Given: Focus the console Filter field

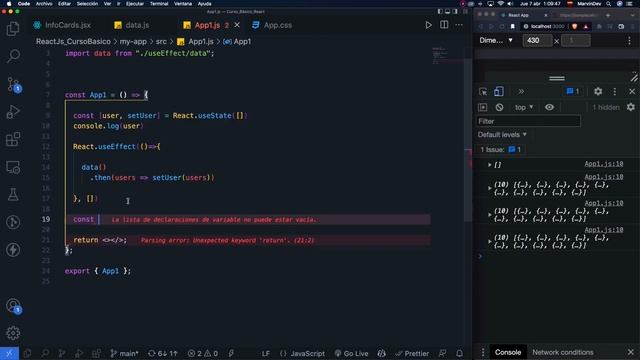Looking at the screenshot, I should point(528,121).
